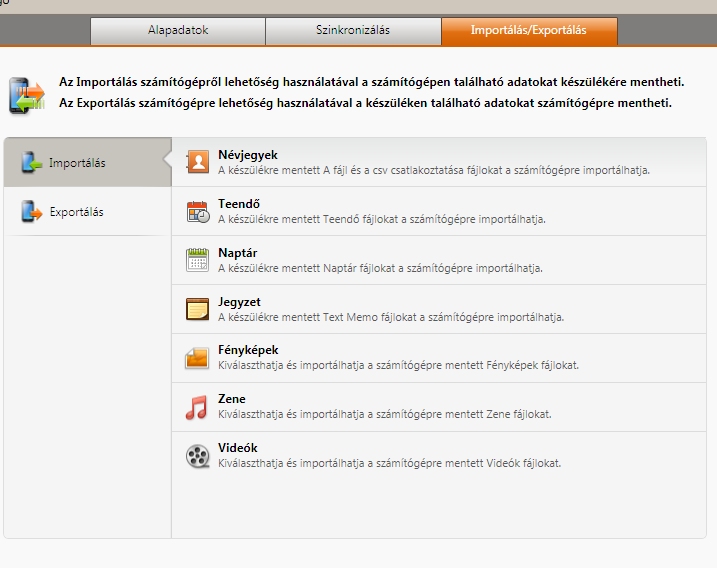
Task: Switch to the Szinkronizálás tab
Action: 353,31
